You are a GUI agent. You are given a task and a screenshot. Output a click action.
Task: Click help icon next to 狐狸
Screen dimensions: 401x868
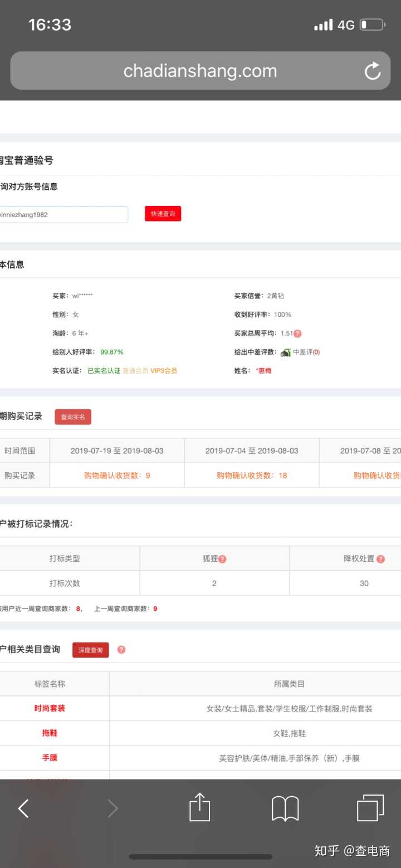click(x=222, y=559)
